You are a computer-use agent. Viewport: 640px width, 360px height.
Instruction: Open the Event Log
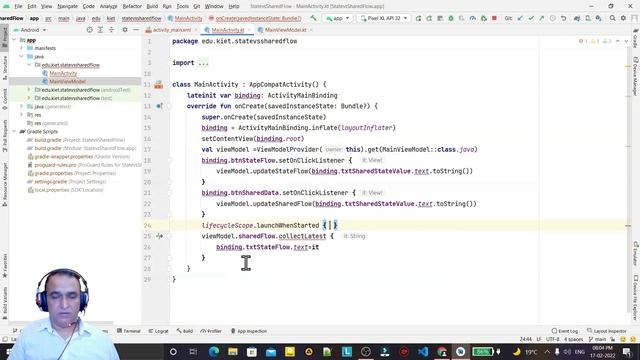pyautogui.click(x=565, y=331)
